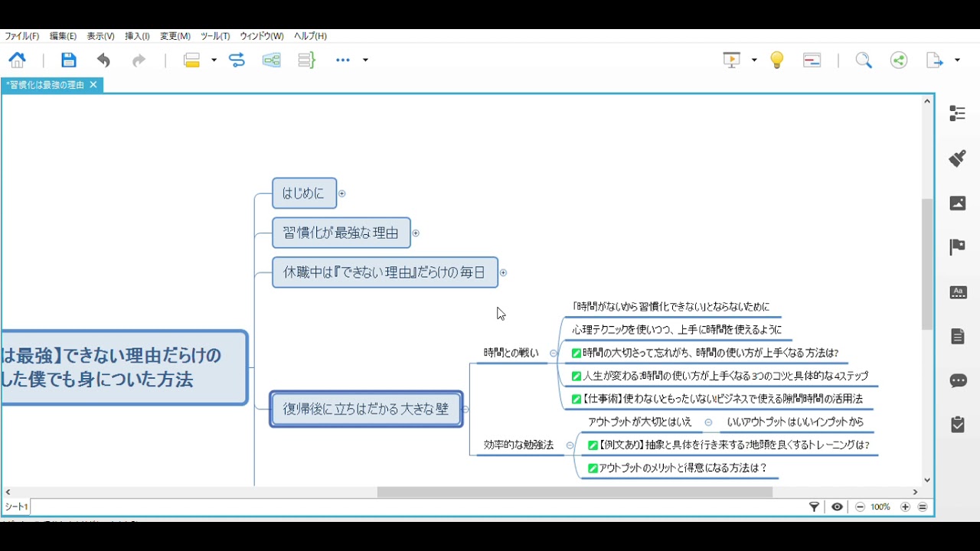Click the filter funnel in status bar

[815, 507]
